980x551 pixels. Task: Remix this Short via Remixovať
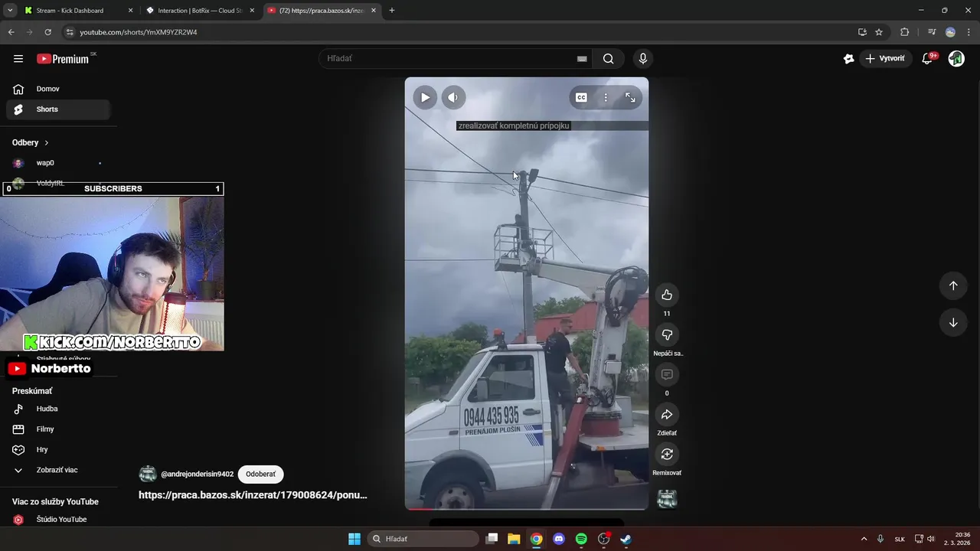(x=667, y=454)
